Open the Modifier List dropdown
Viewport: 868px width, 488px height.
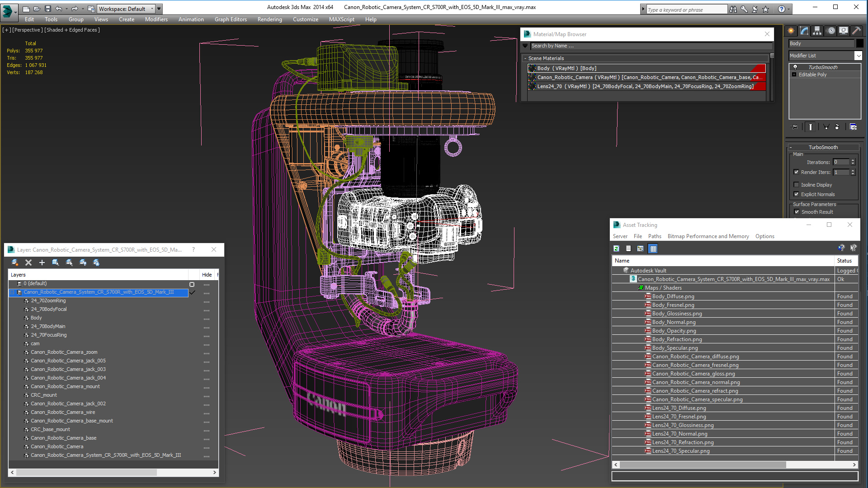coord(858,56)
